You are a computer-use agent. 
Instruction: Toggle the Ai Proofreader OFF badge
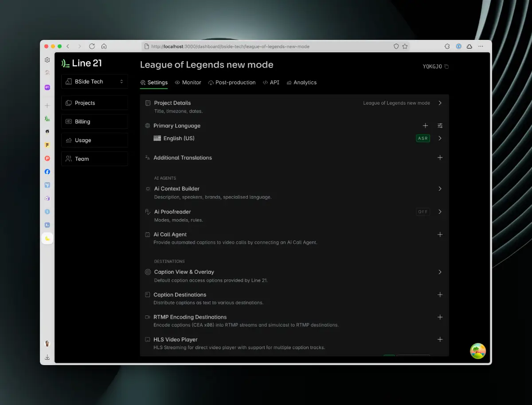[x=423, y=212]
